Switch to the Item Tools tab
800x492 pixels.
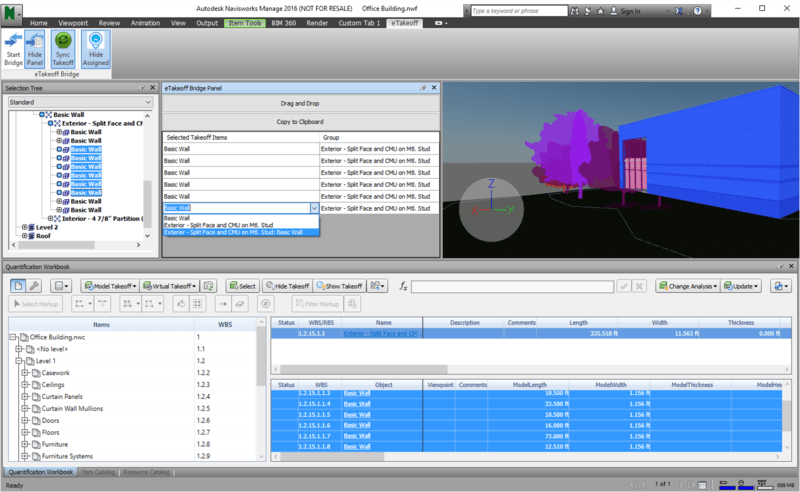[x=245, y=23]
